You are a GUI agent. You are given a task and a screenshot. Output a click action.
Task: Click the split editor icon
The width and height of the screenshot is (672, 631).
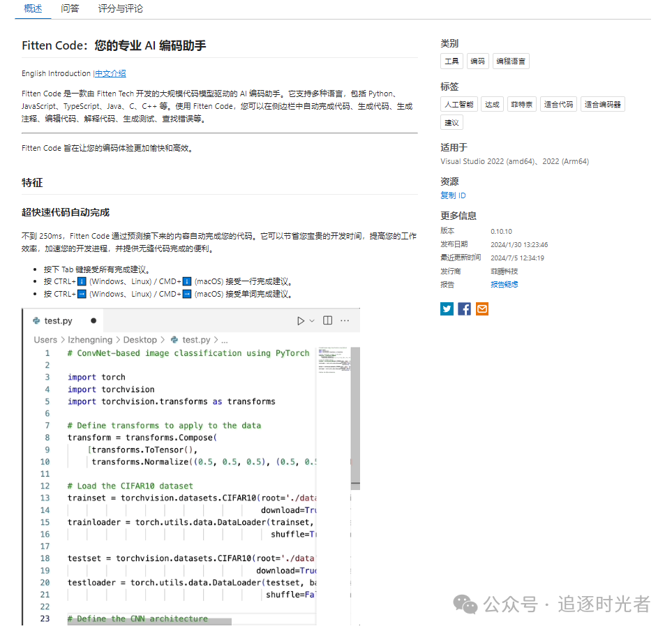pyautogui.click(x=327, y=320)
